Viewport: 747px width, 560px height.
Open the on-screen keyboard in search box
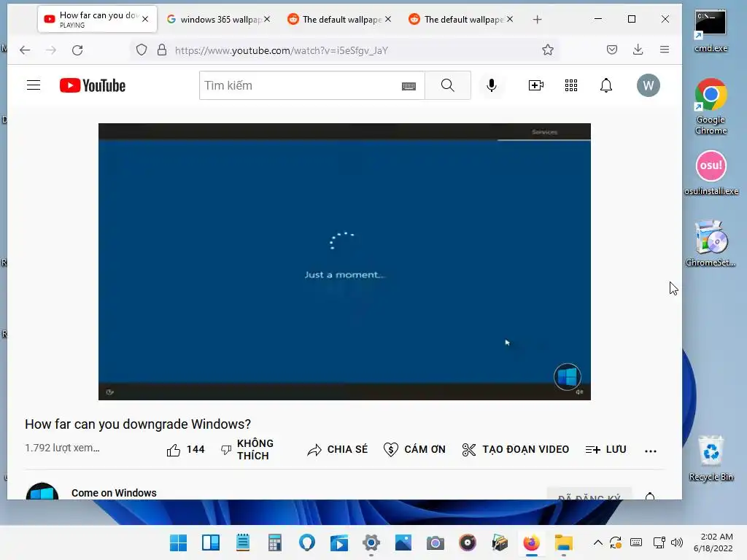(409, 86)
